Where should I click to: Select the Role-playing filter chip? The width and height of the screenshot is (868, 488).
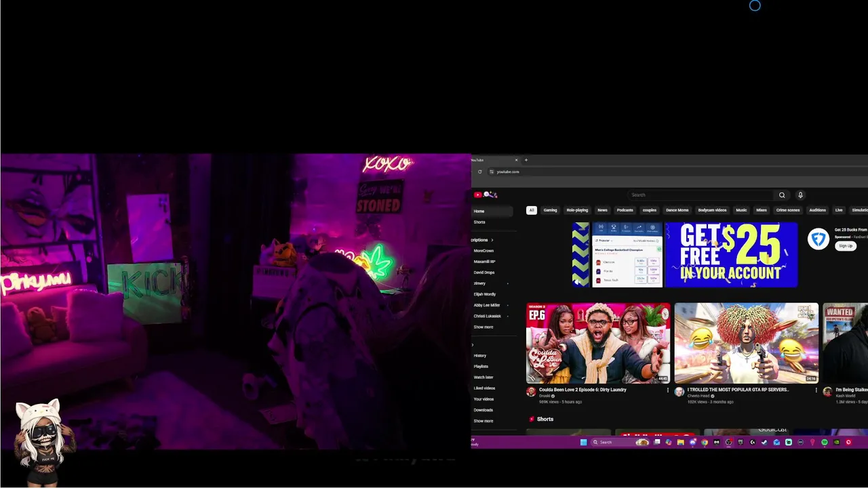pos(577,210)
